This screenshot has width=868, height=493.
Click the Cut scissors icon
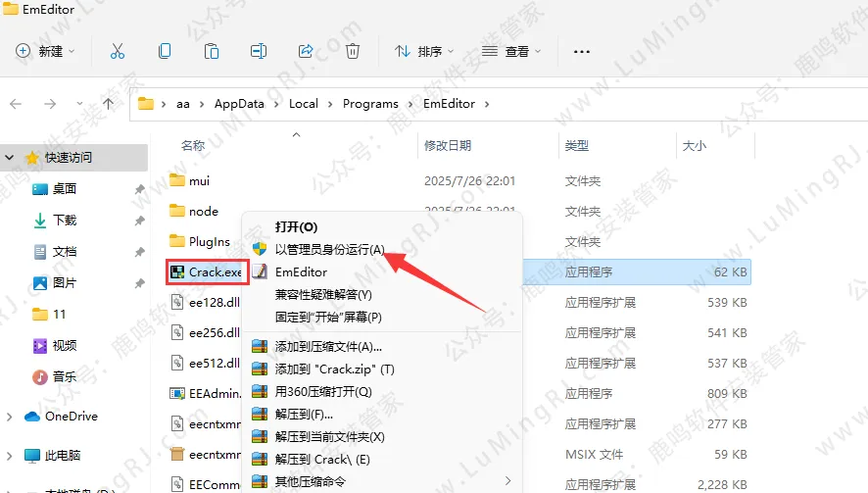click(x=118, y=52)
